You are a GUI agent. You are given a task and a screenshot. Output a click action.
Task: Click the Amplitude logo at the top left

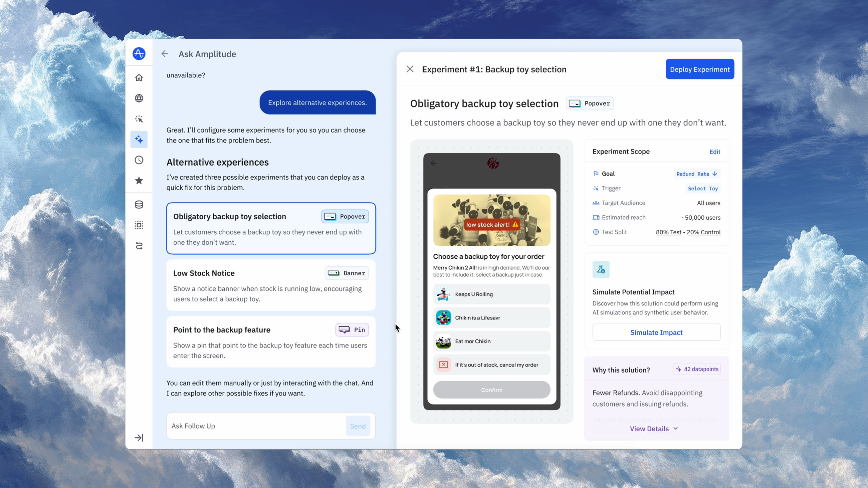click(x=139, y=53)
